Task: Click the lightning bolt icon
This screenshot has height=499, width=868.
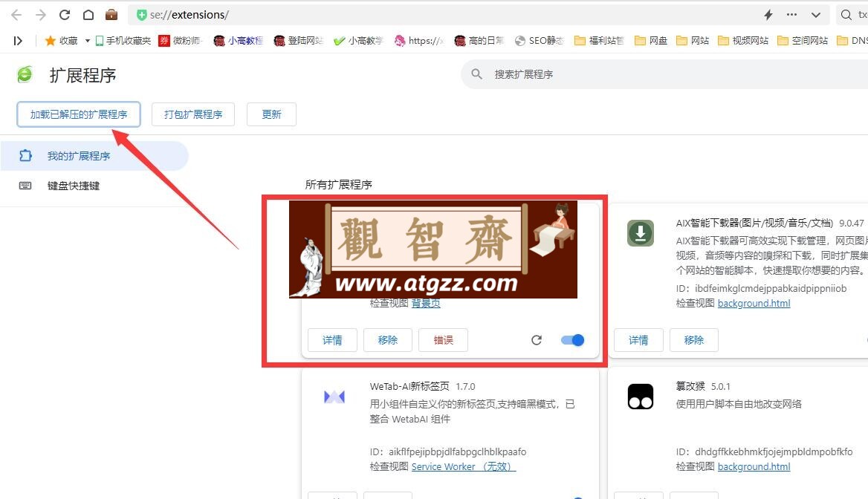Action: tap(768, 15)
